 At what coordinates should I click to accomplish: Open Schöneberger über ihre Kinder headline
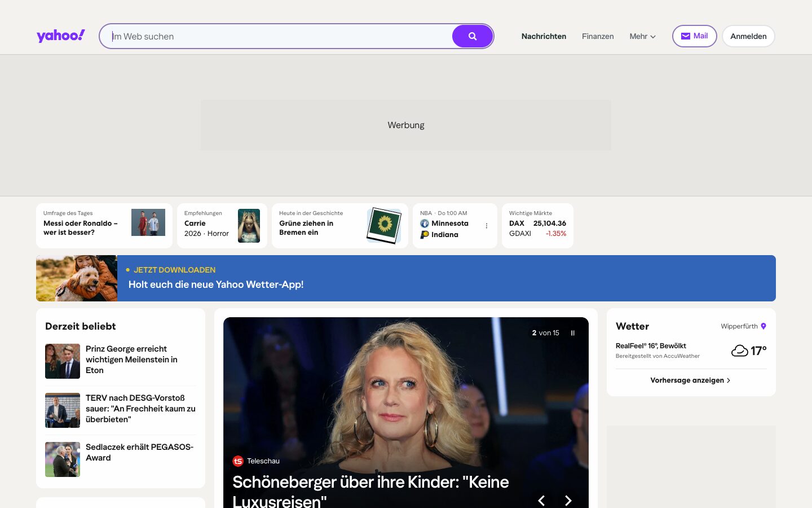click(370, 491)
